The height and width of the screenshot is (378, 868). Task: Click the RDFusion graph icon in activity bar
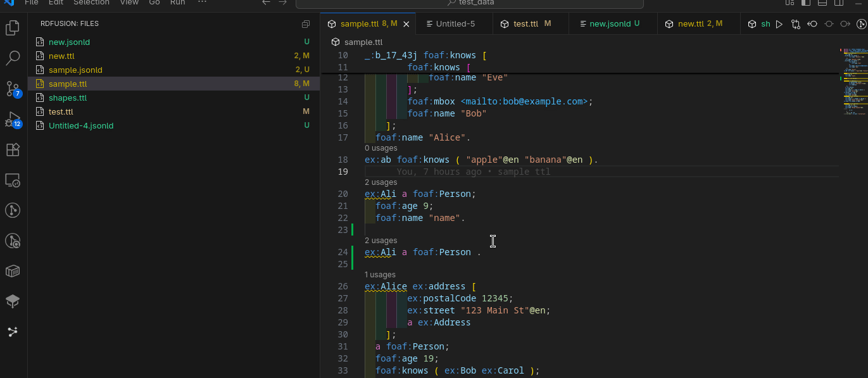pyautogui.click(x=13, y=332)
